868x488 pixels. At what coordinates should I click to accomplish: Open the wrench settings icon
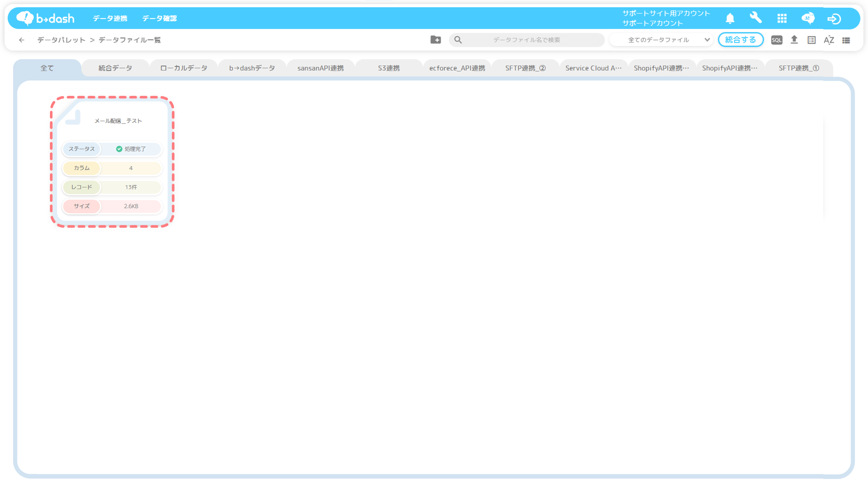[756, 18]
